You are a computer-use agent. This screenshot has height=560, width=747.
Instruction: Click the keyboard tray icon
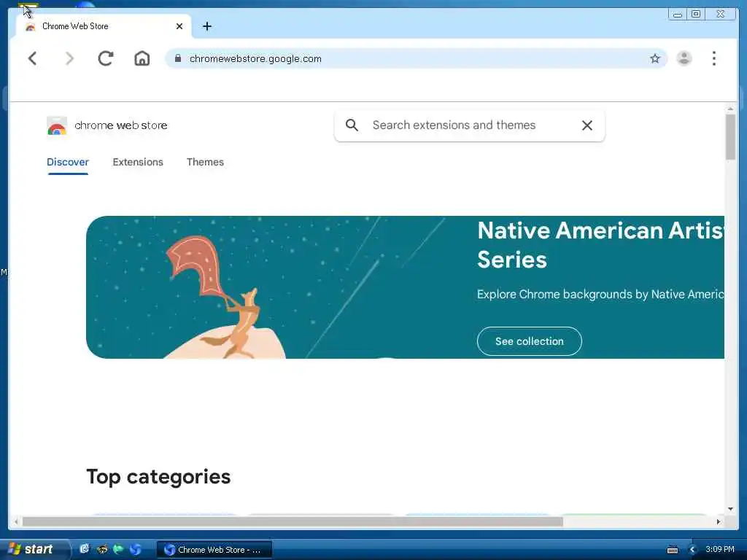pos(672,550)
